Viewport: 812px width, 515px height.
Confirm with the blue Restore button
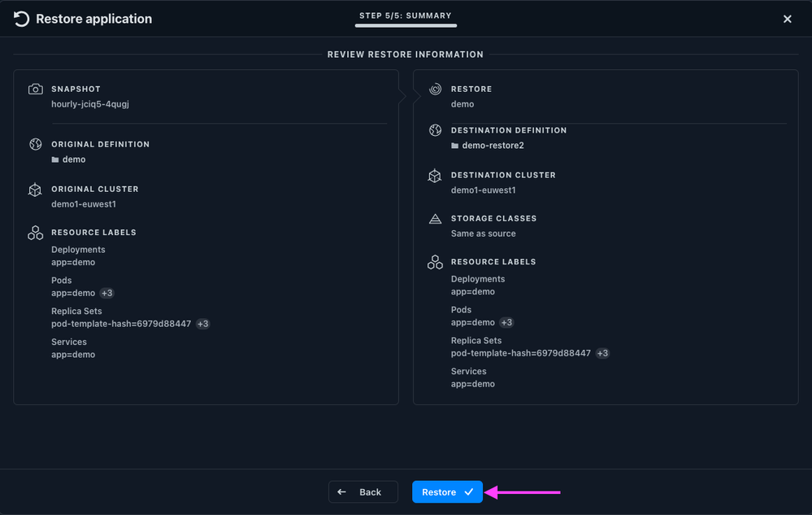[x=447, y=491]
